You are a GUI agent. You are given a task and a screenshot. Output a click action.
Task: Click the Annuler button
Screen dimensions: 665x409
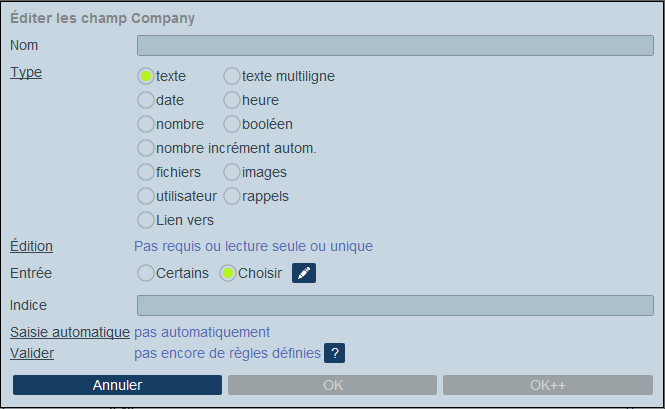point(117,385)
